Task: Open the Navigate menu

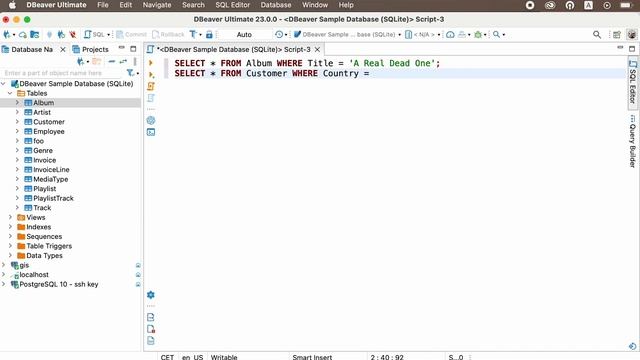Action: 157,5
